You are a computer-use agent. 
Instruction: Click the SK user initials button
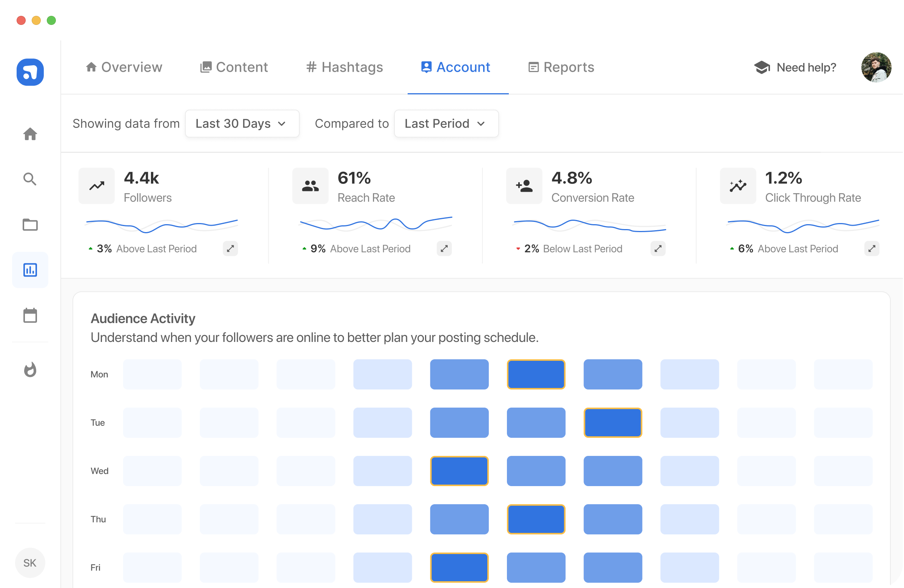click(x=30, y=563)
